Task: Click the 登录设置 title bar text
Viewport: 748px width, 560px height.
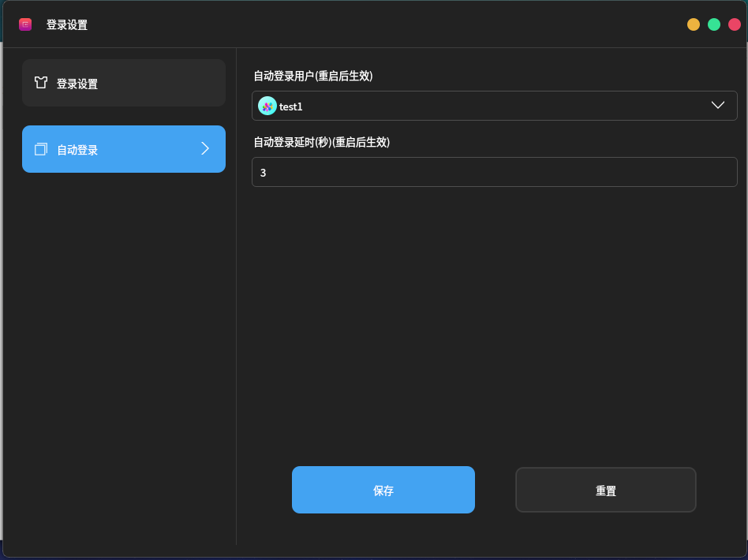Action: pos(68,24)
